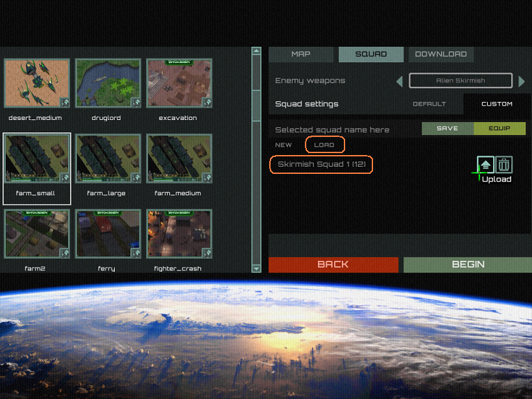
Task: Click globe badge on druglord map
Action: [x=136, y=102]
